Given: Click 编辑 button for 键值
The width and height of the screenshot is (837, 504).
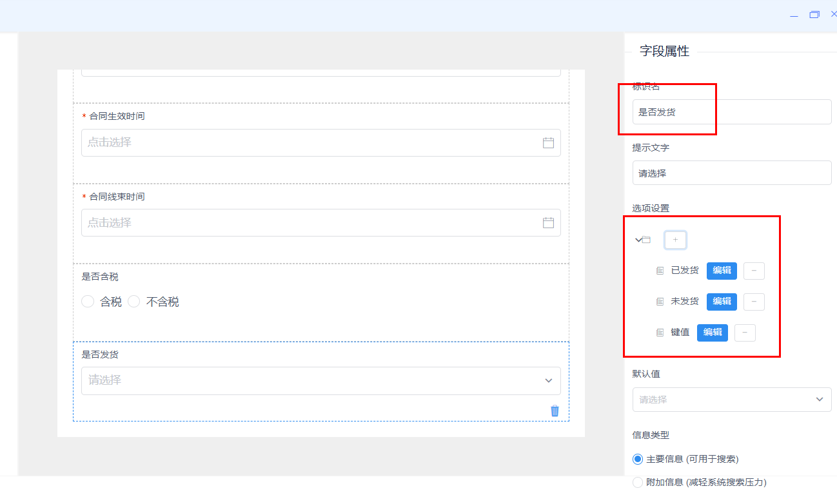Looking at the screenshot, I should [x=713, y=333].
